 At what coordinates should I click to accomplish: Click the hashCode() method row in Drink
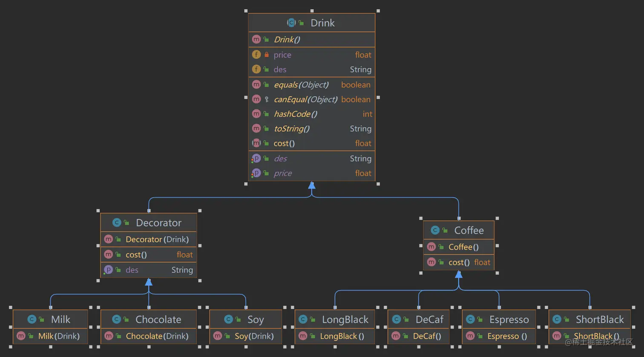click(312, 114)
